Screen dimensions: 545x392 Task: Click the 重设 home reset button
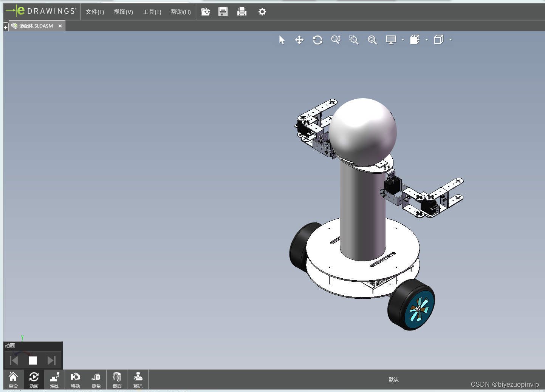13,380
